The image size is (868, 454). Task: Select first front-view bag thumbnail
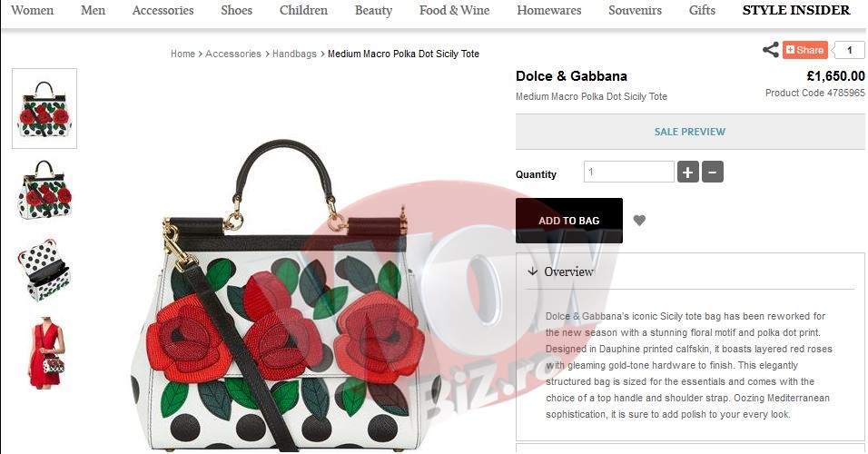pyautogui.click(x=44, y=109)
